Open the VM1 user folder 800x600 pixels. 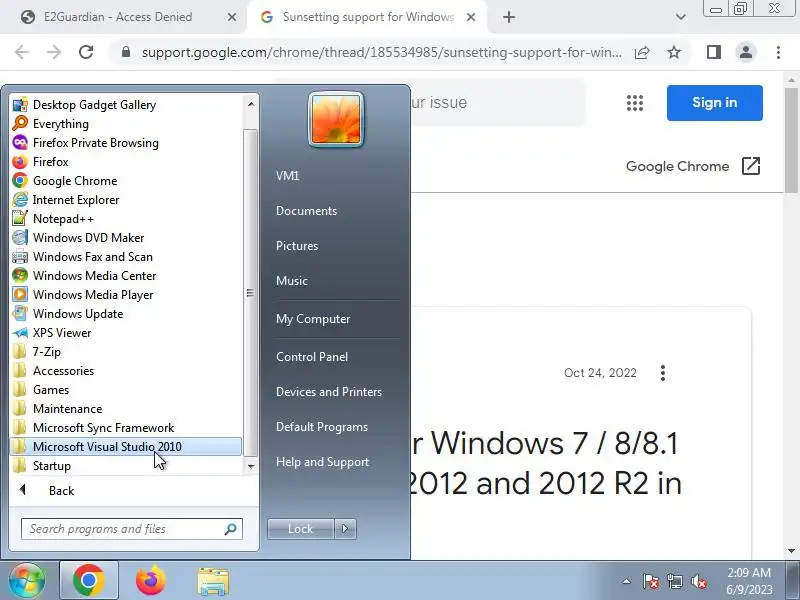tap(287, 176)
